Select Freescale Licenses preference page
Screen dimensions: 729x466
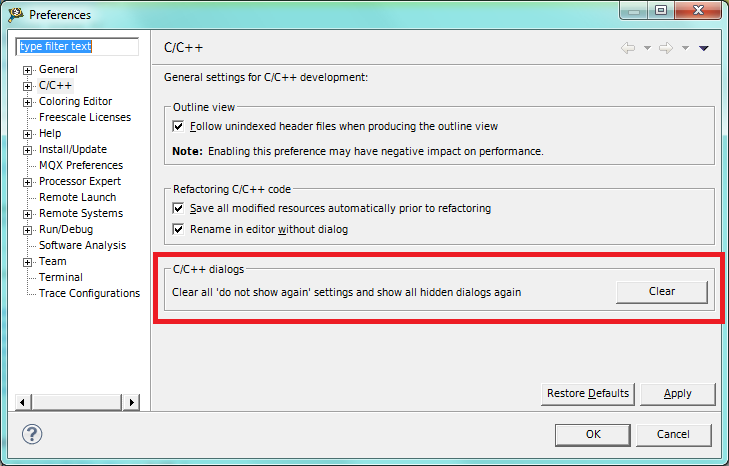tap(84, 118)
